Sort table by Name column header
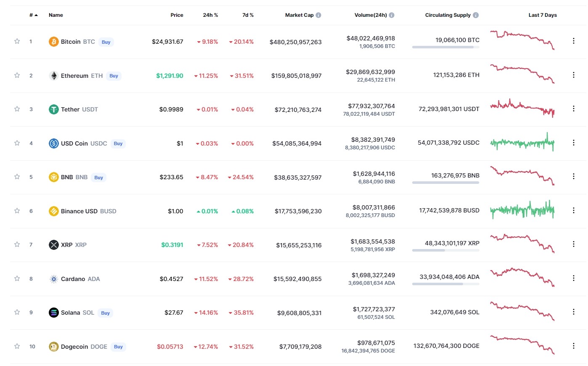The image size is (588, 366). click(56, 15)
